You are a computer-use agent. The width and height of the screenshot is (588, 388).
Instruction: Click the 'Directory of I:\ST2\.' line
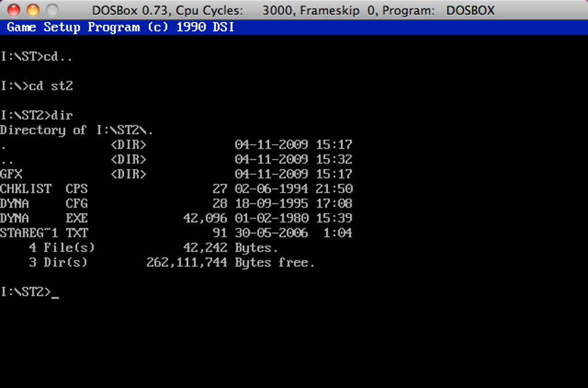tap(77, 130)
